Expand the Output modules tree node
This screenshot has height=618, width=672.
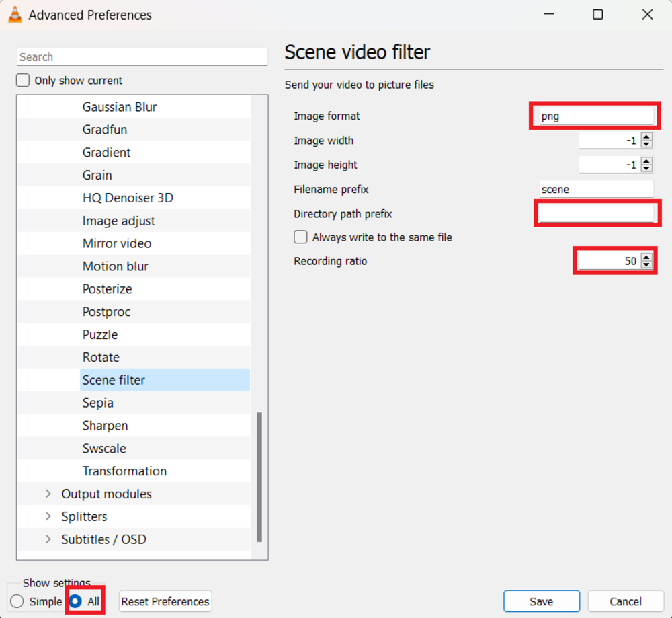pos(48,494)
